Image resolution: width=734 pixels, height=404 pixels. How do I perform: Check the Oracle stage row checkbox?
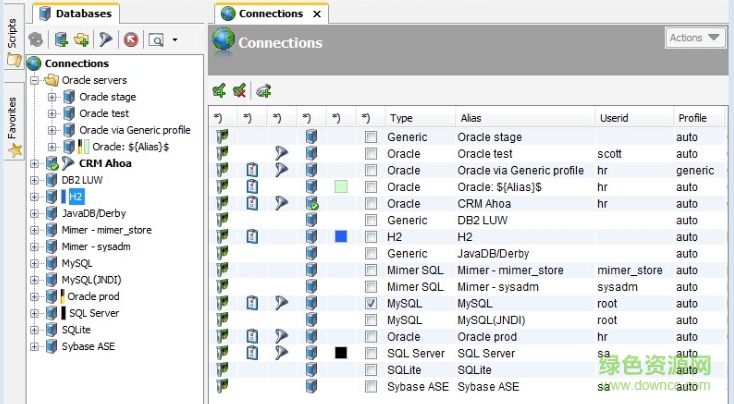pyautogui.click(x=371, y=137)
